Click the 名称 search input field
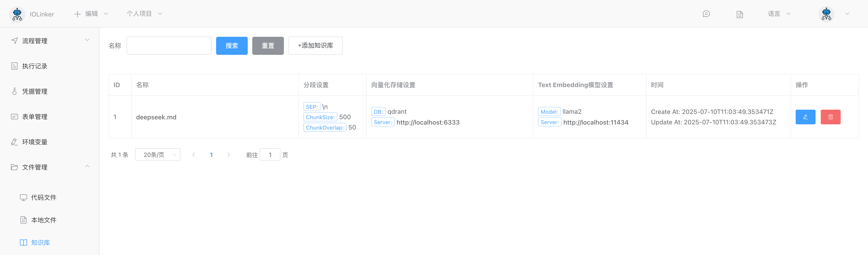The width and height of the screenshot is (868, 255). pyautogui.click(x=169, y=46)
